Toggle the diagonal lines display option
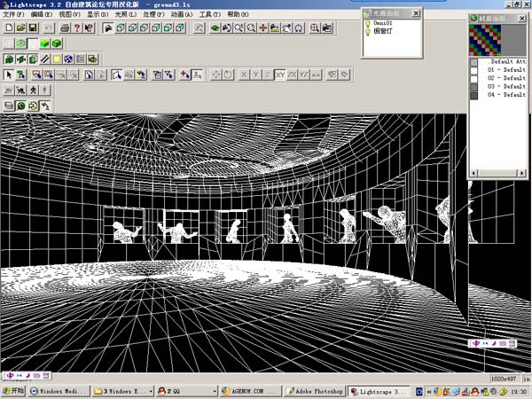532x399 pixels. [x=45, y=59]
